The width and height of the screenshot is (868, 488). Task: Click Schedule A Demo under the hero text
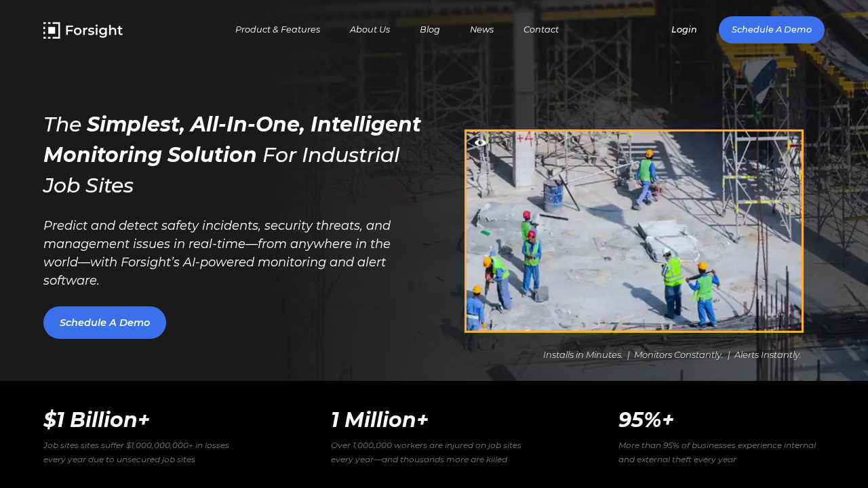(x=104, y=321)
